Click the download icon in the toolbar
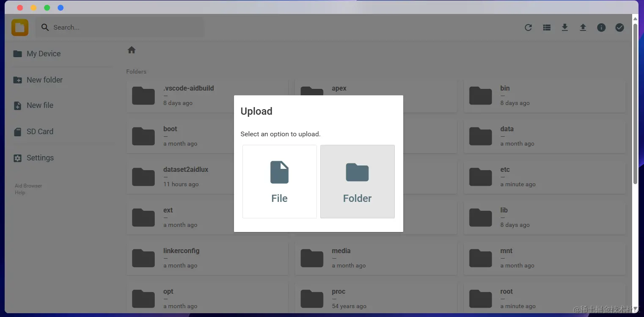Viewport: 644px width, 317px height. [564, 28]
